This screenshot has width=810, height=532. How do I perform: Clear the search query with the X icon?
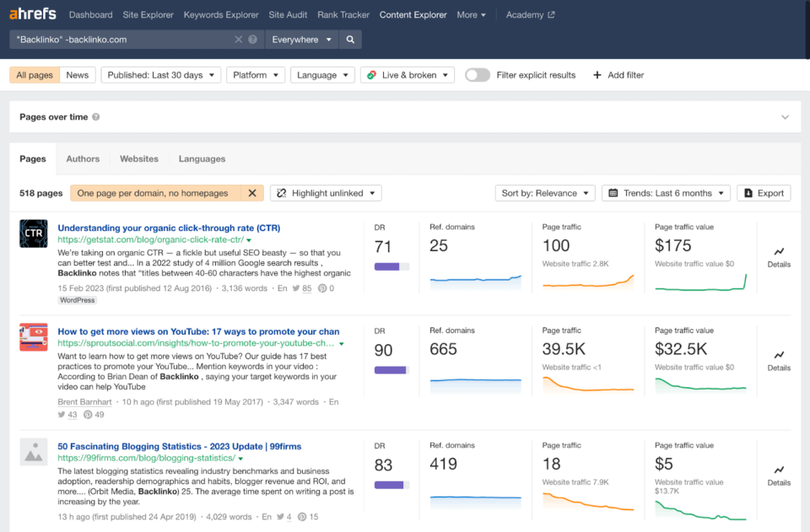(238, 40)
